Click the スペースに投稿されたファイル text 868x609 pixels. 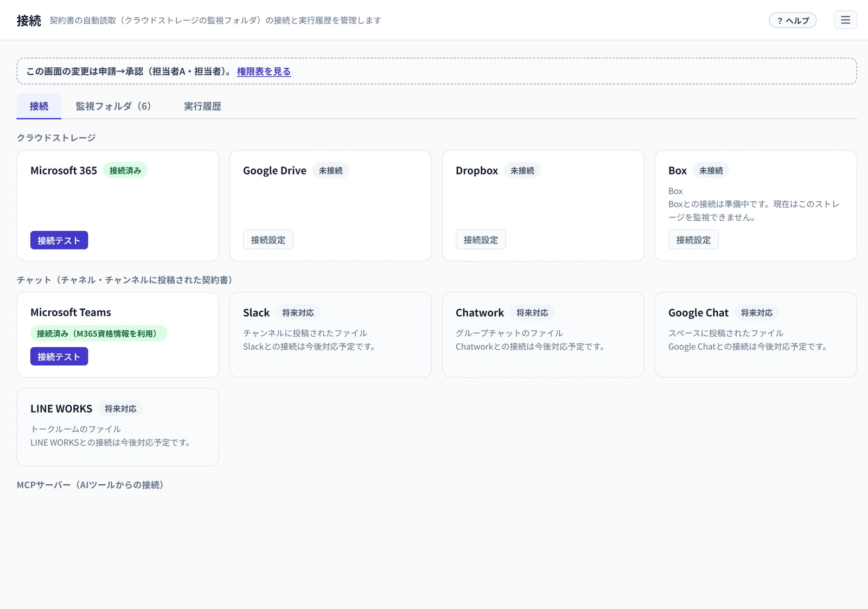pos(726,333)
